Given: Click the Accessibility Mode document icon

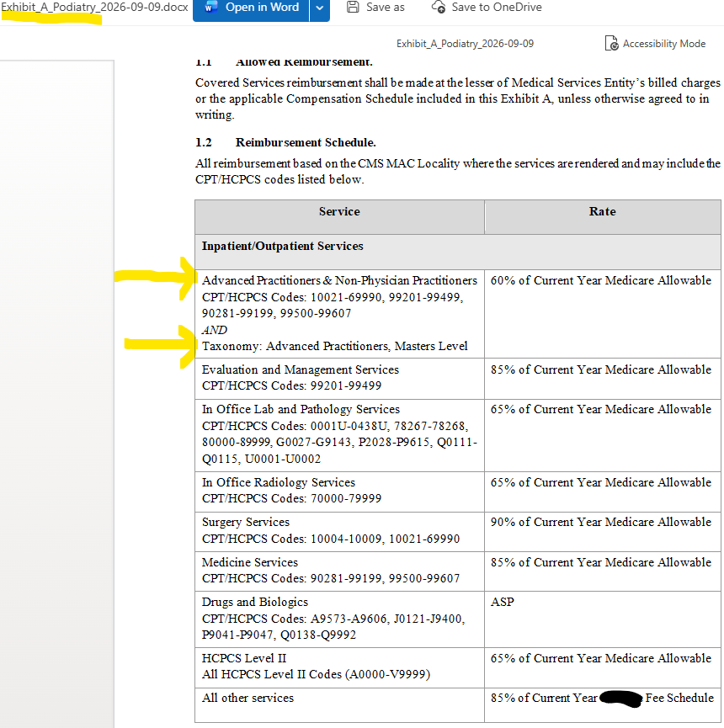Looking at the screenshot, I should [x=612, y=43].
